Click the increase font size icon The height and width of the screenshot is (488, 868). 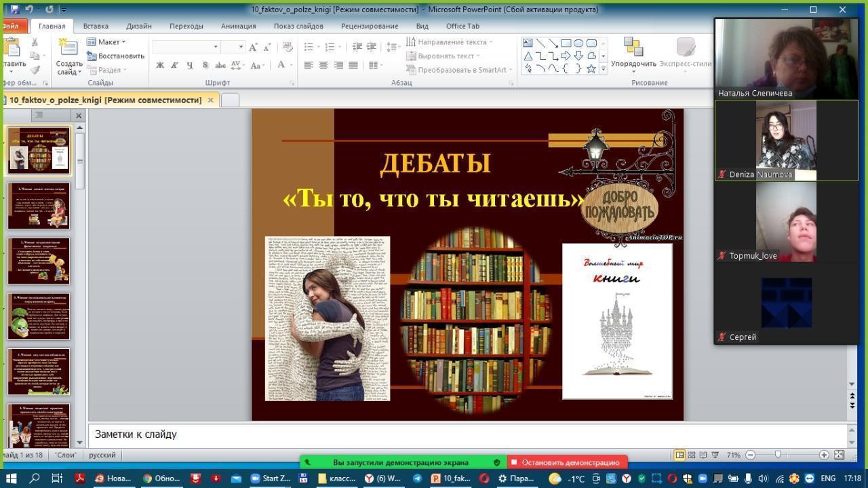click(x=253, y=47)
